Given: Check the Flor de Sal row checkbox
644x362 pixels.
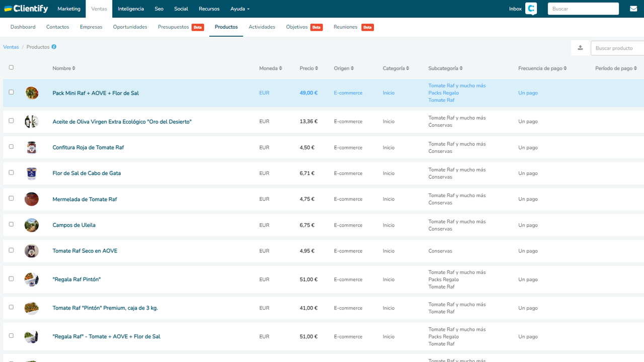Looking at the screenshot, I should click(x=11, y=172).
